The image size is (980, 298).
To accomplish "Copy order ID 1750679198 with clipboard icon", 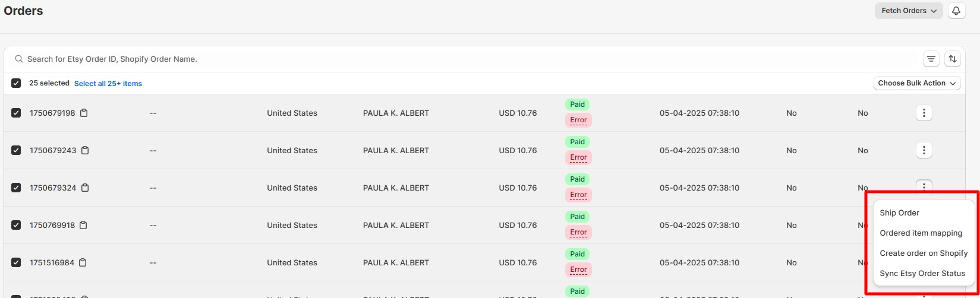I will pos(84,113).
